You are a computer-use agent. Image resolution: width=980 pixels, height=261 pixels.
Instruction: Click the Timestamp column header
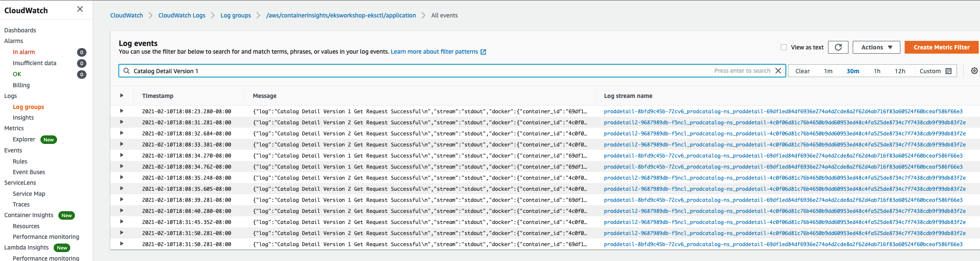coord(158,96)
